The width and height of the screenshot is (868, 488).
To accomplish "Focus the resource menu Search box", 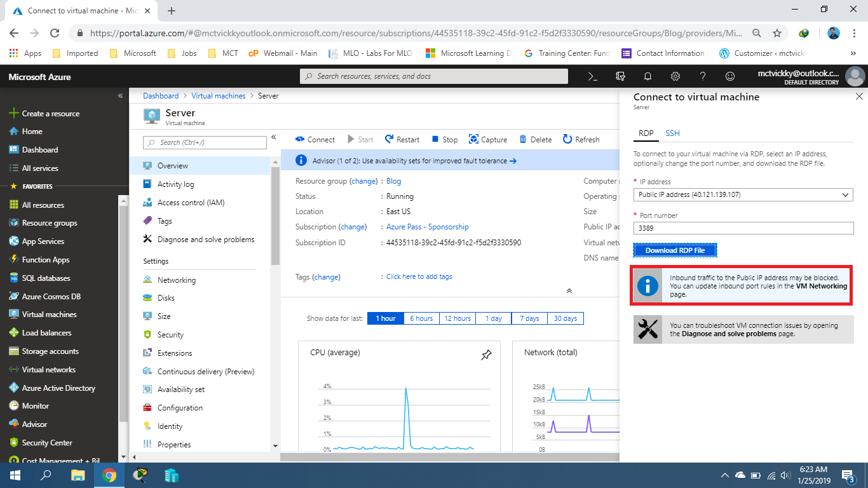I will pyautogui.click(x=205, y=142).
